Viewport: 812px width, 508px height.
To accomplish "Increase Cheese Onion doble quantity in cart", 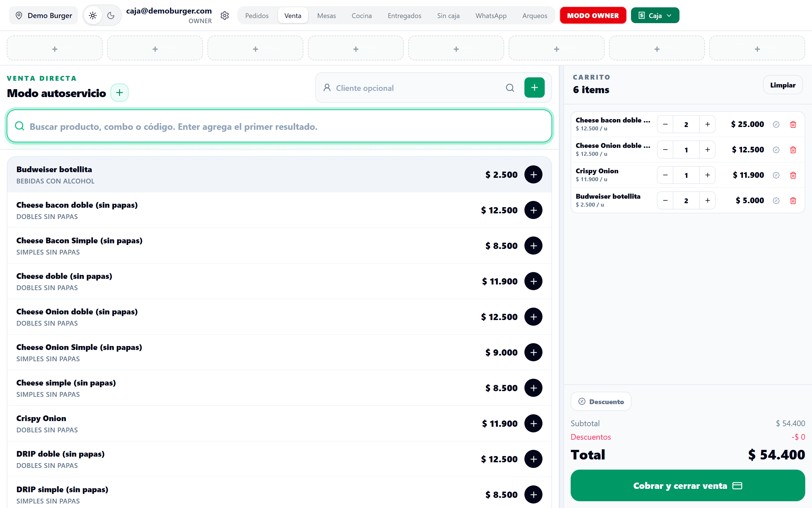I will point(707,150).
